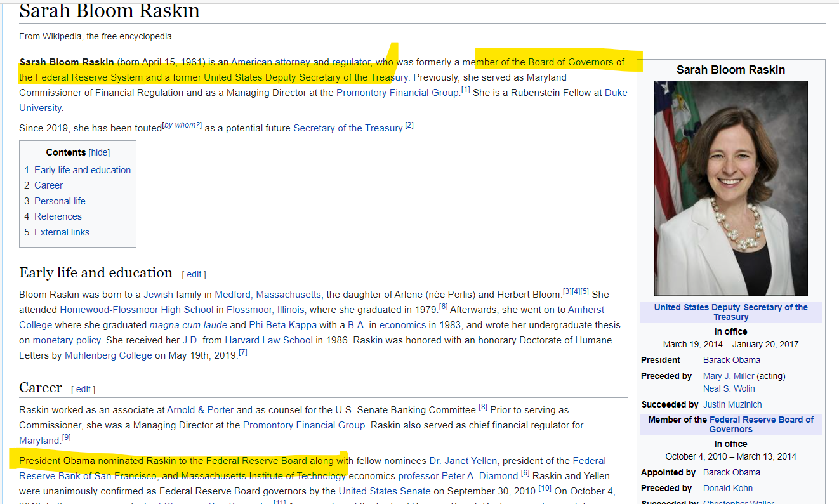The image size is (839, 504).
Task: Click Barack Obama in the infobox President row
Action: point(732,360)
